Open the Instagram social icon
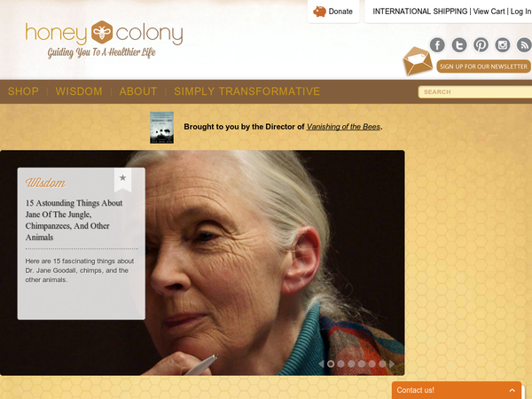Screen dimensions: 532x399 (x=503, y=45)
